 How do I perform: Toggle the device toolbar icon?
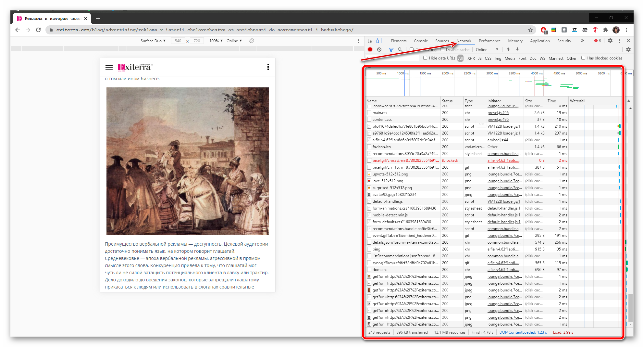(x=379, y=41)
